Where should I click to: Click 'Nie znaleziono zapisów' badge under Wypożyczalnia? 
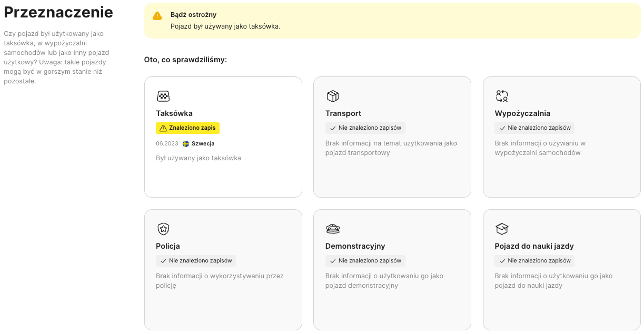pos(534,128)
